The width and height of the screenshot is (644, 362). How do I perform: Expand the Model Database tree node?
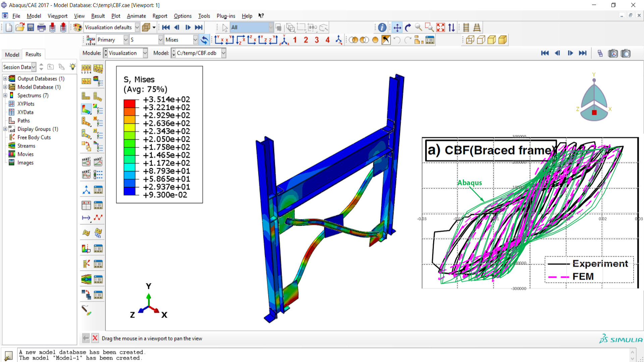pyautogui.click(x=5, y=87)
